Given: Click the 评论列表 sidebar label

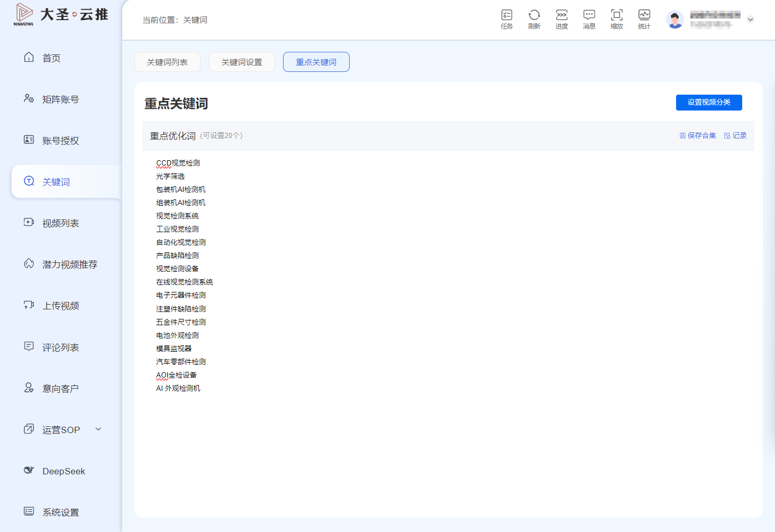Looking at the screenshot, I should (61, 347).
